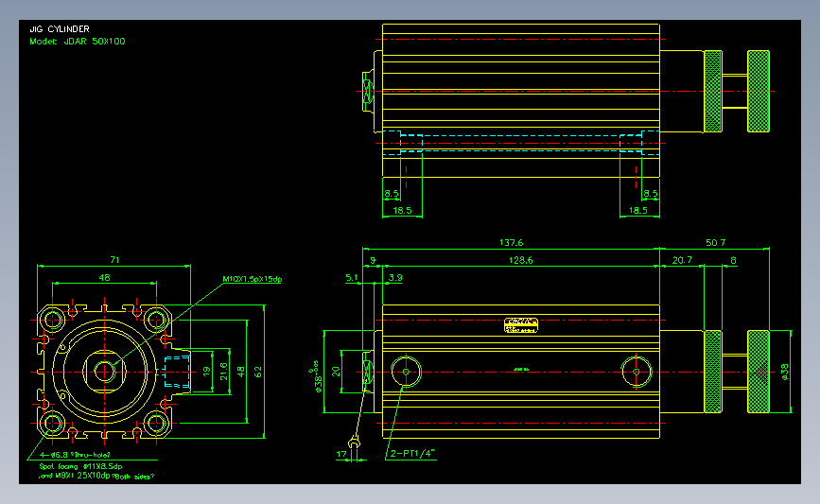Click the 20.7 dimension value

(682, 260)
